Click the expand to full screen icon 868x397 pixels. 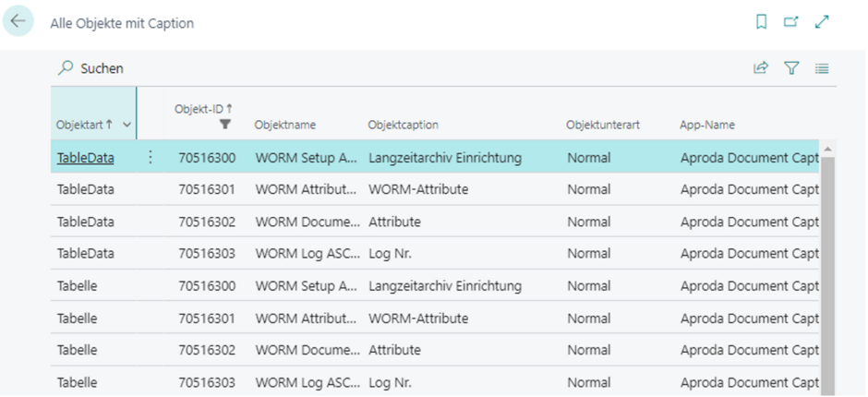point(822,22)
